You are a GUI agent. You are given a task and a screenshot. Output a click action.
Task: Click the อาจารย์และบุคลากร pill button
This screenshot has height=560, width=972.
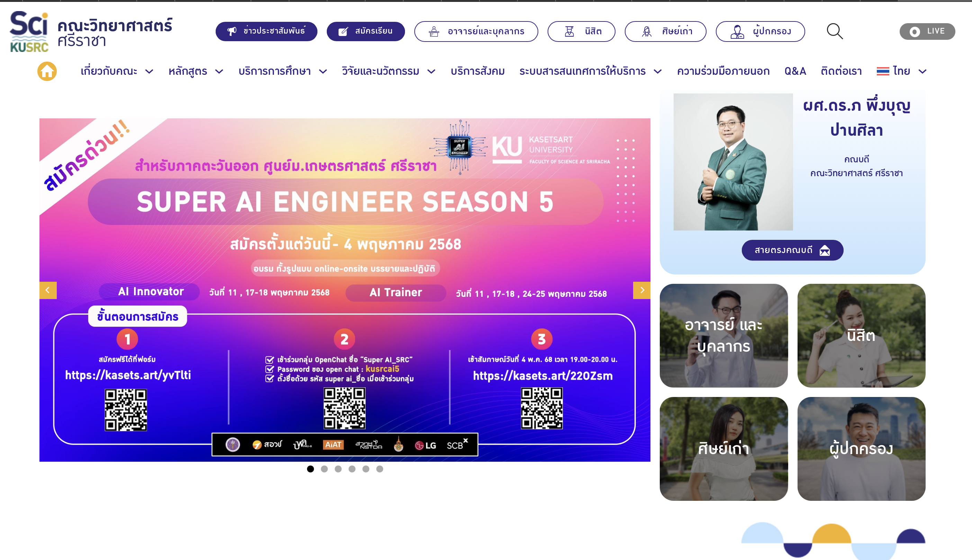476,31
